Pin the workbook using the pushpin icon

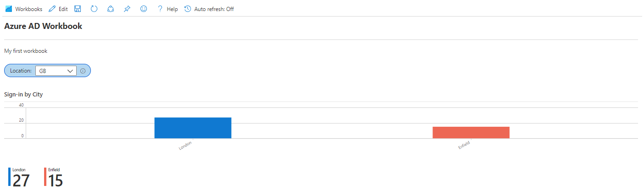tap(127, 9)
